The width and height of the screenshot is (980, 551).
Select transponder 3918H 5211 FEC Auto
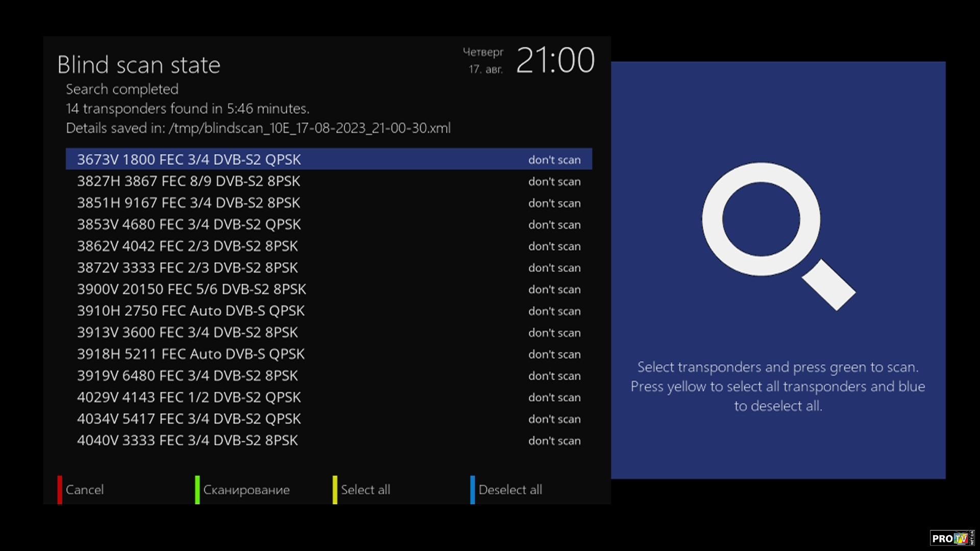click(190, 354)
